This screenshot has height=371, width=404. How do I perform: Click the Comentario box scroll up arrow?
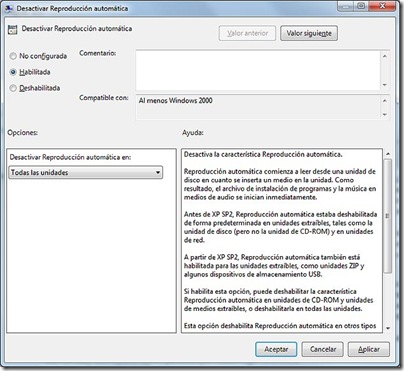[385, 56]
